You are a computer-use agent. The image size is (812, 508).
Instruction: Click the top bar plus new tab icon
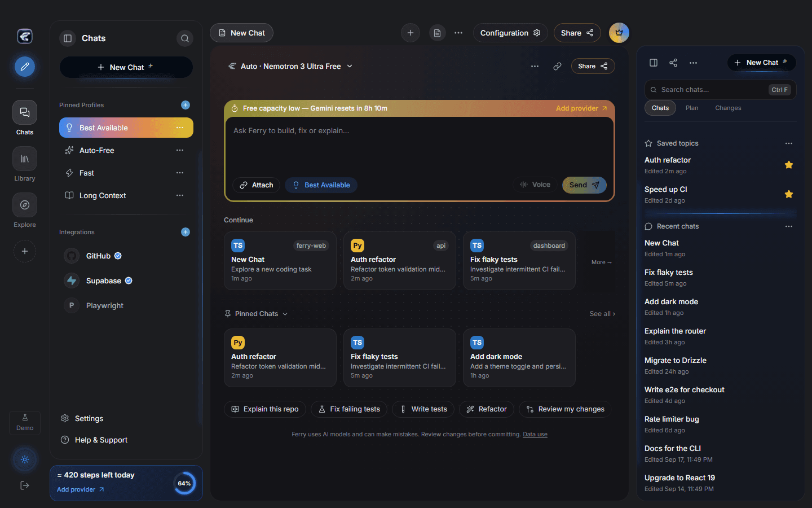411,33
